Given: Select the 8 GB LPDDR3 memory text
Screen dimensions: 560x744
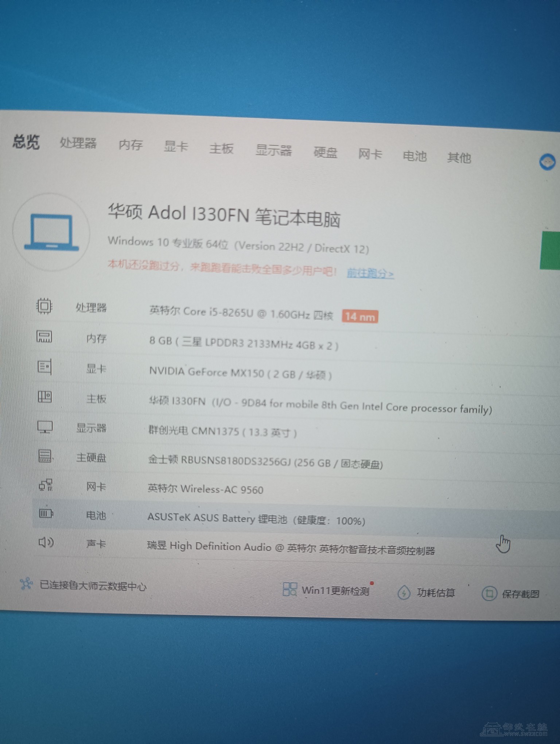Looking at the screenshot, I should click(244, 343).
